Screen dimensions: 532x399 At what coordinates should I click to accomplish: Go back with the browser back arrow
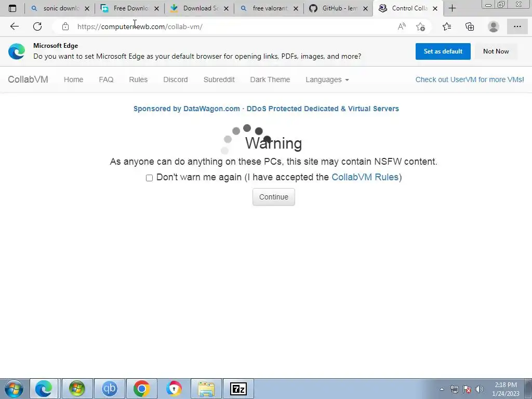pos(14,26)
